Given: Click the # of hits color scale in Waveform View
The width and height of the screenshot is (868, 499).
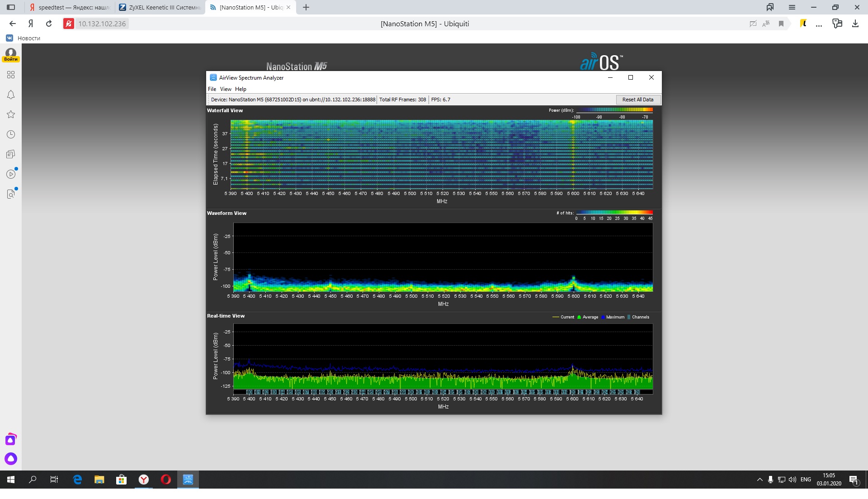Looking at the screenshot, I should [614, 212].
